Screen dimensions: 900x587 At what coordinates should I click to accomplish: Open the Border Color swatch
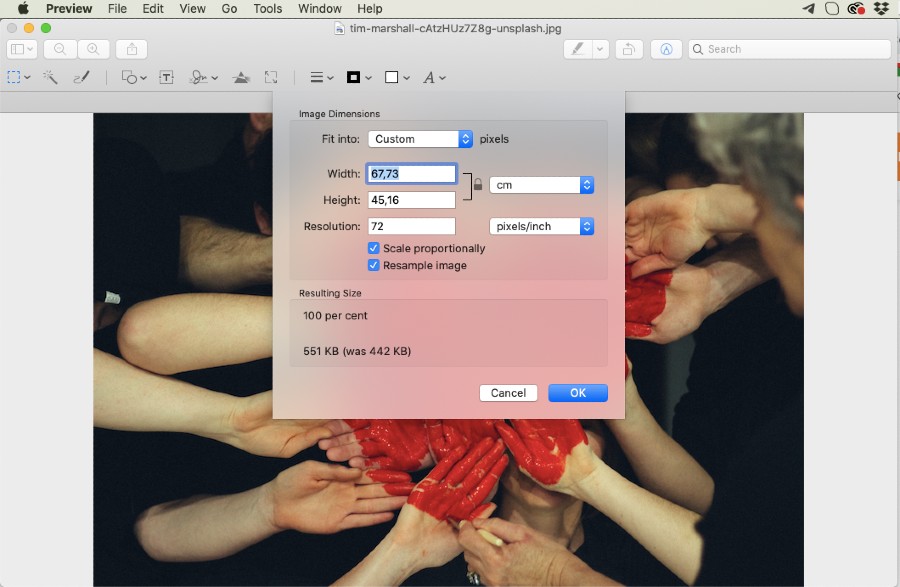click(x=359, y=77)
